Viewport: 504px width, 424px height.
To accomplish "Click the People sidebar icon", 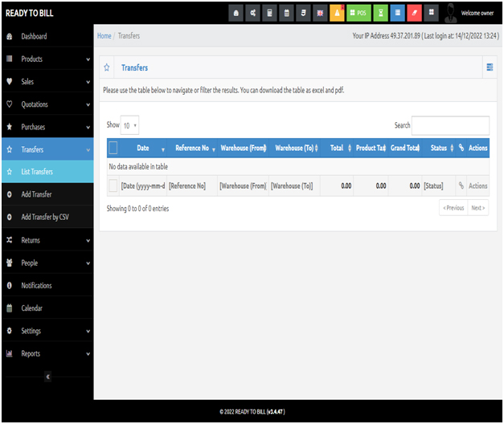I will coord(10,263).
